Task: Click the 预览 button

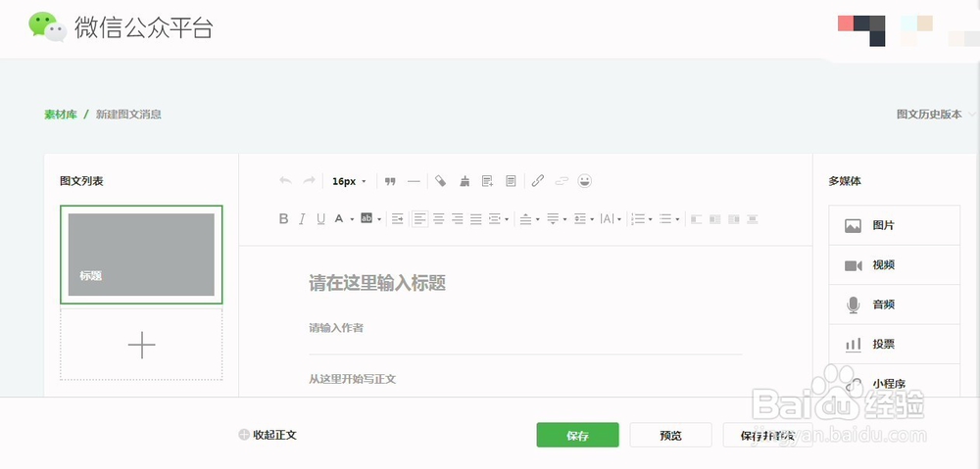Action: 670,436
